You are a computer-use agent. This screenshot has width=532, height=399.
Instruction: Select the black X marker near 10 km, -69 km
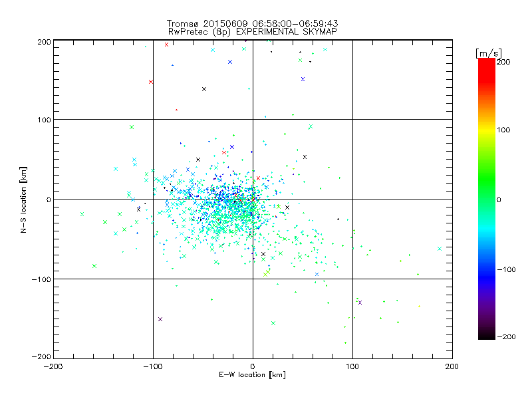(263, 254)
